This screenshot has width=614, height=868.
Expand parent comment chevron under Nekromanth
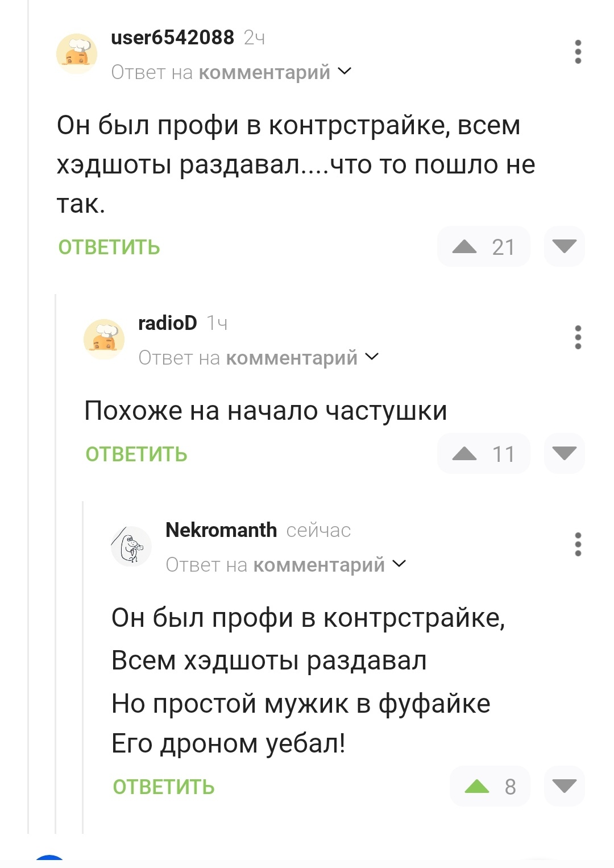click(399, 564)
